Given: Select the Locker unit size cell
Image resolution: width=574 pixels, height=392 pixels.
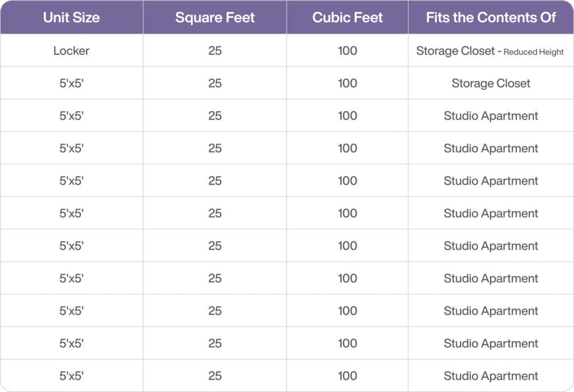Looking at the screenshot, I should click(x=71, y=50).
